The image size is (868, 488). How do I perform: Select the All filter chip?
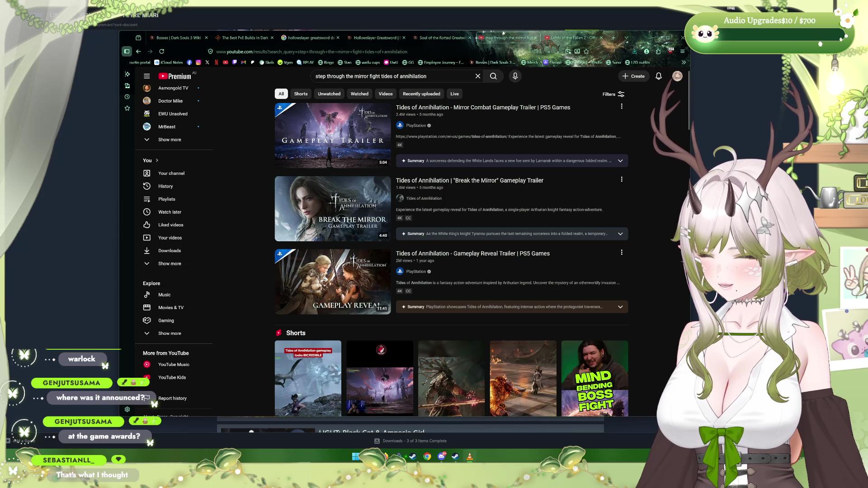click(x=281, y=94)
